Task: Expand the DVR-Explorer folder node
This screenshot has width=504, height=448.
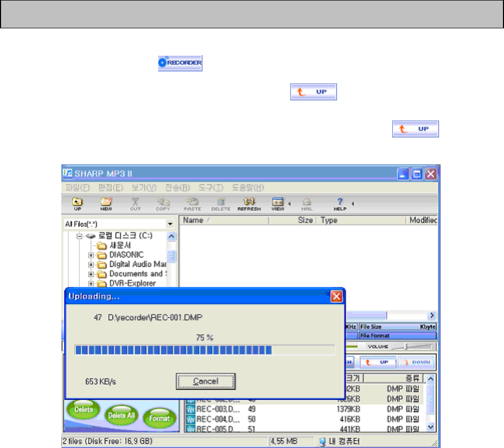Action: tap(91, 284)
